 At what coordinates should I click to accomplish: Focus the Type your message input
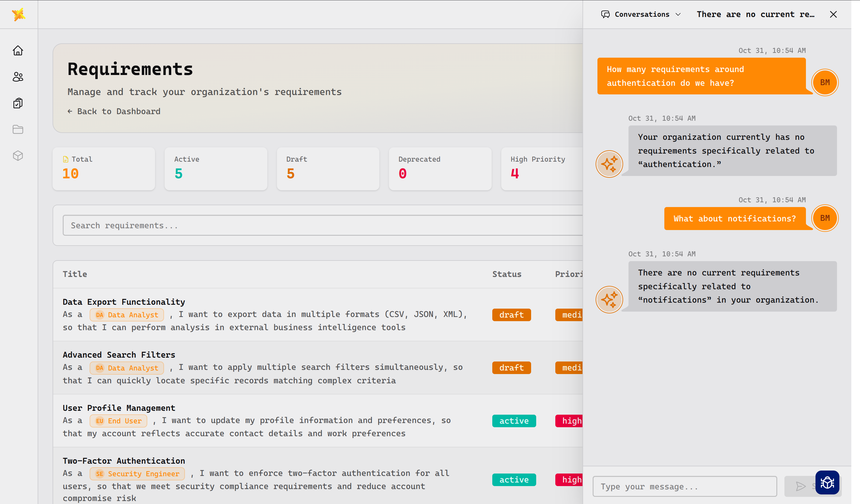pos(684,486)
